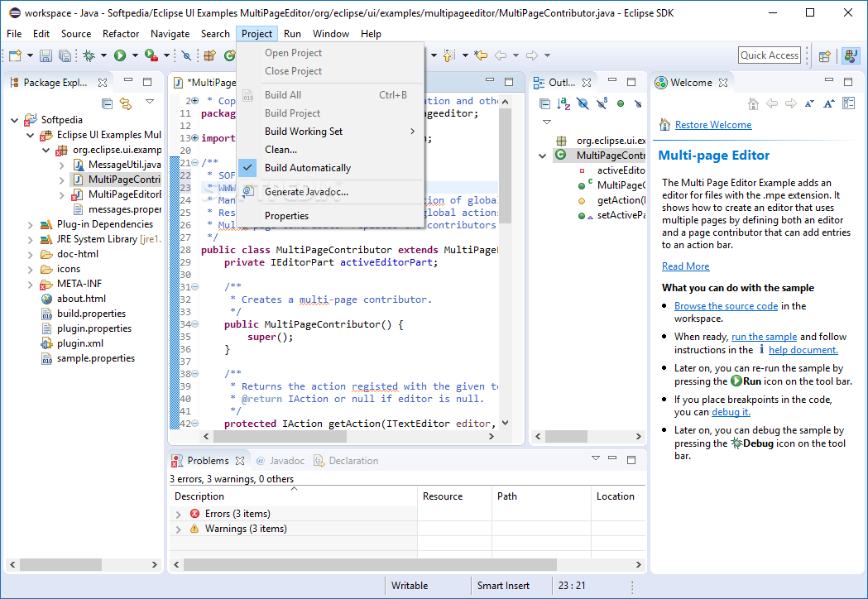
Task: Collapse All in the Outline view
Action: point(544,103)
